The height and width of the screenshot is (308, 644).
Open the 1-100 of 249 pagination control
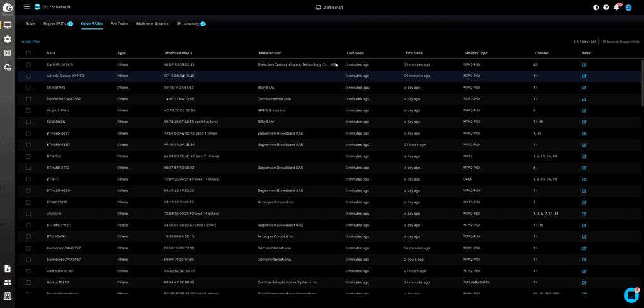[x=584, y=42]
